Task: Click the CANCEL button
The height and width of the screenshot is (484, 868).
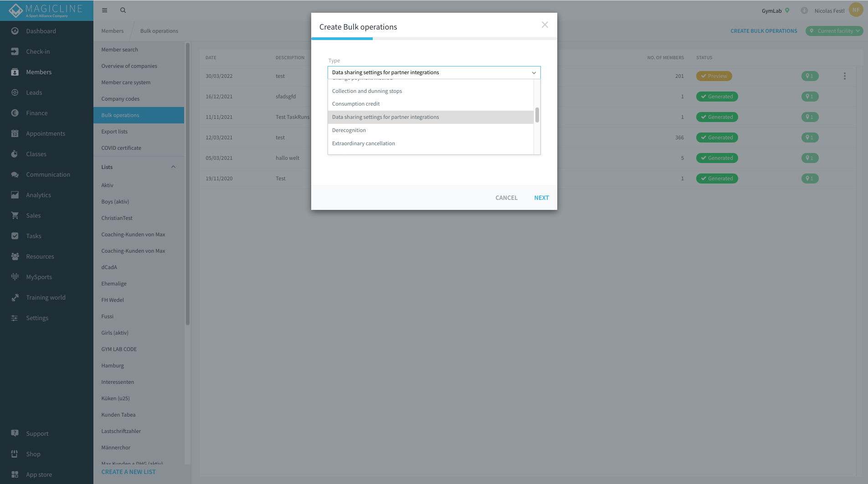Action: pyautogui.click(x=506, y=198)
